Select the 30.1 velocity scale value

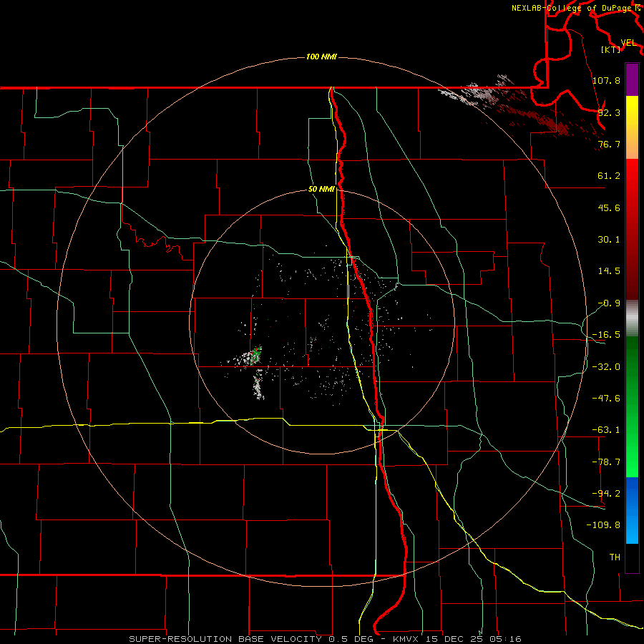point(609,240)
